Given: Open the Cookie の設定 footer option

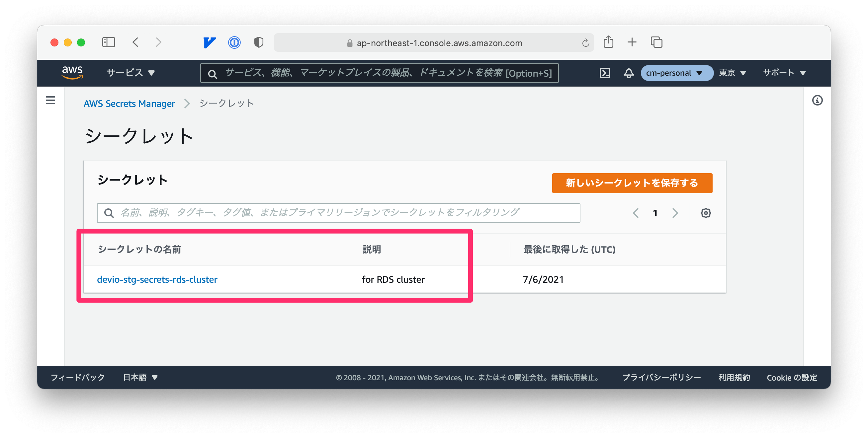Looking at the screenshot, I should point(791,377).
